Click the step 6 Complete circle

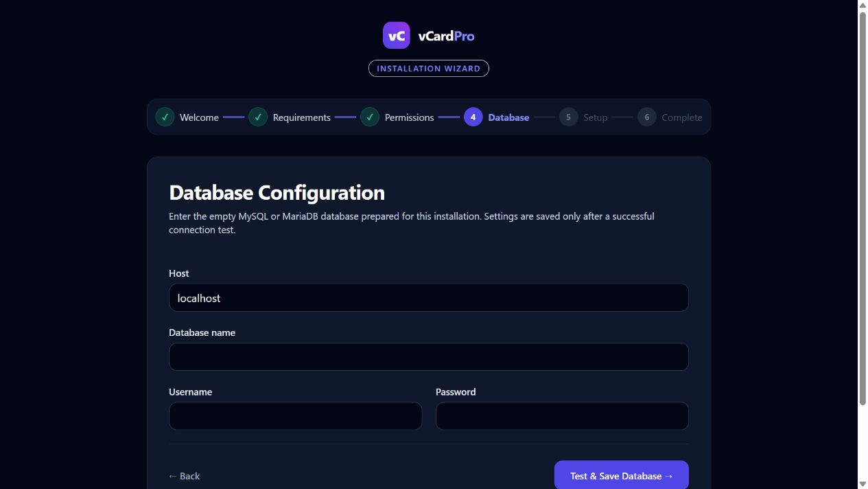(x=646, y=117)
